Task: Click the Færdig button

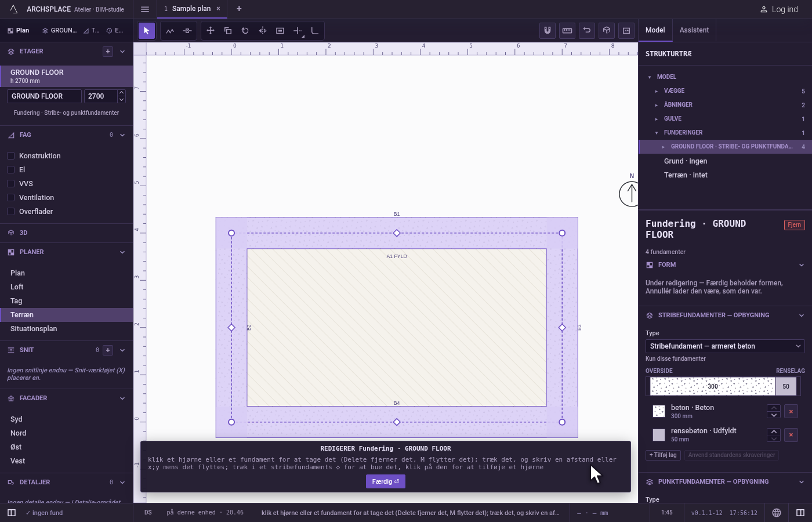Action: (x=386, y=481)
